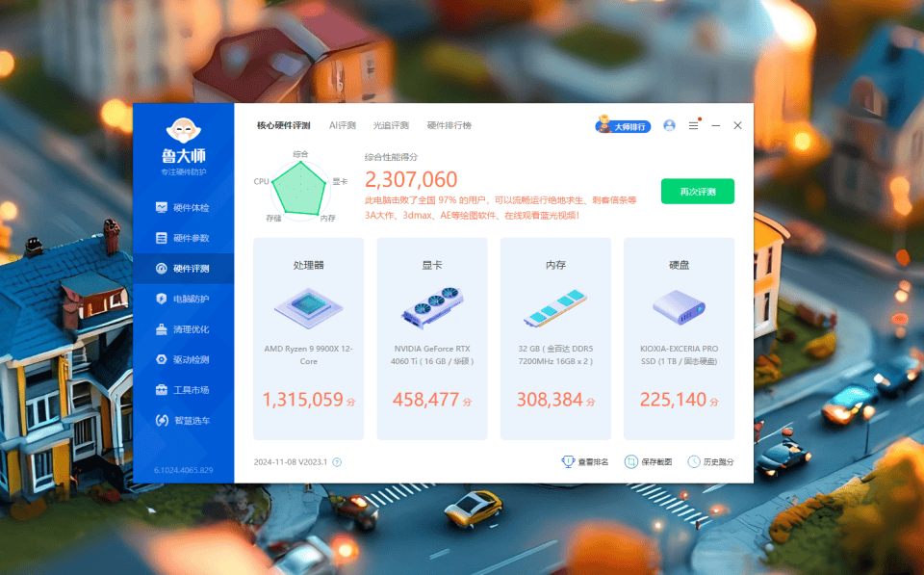Open 工具市场 in the sidebar

point(183,390)
